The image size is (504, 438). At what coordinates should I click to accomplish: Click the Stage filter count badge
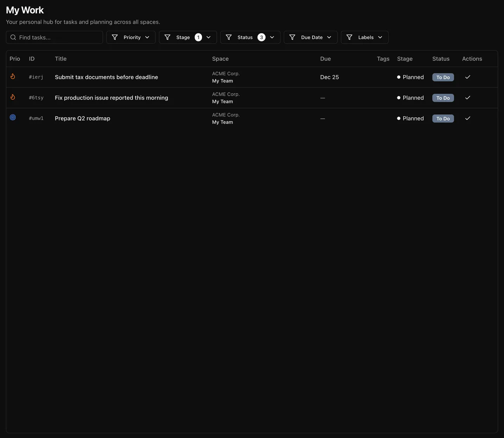coord(198,38)
